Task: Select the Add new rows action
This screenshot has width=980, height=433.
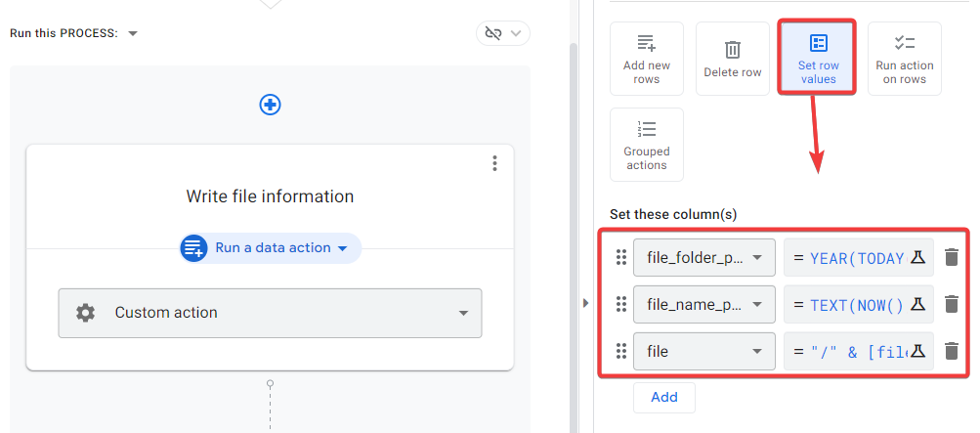Action: pyautogui.click(x=647, y=59)
